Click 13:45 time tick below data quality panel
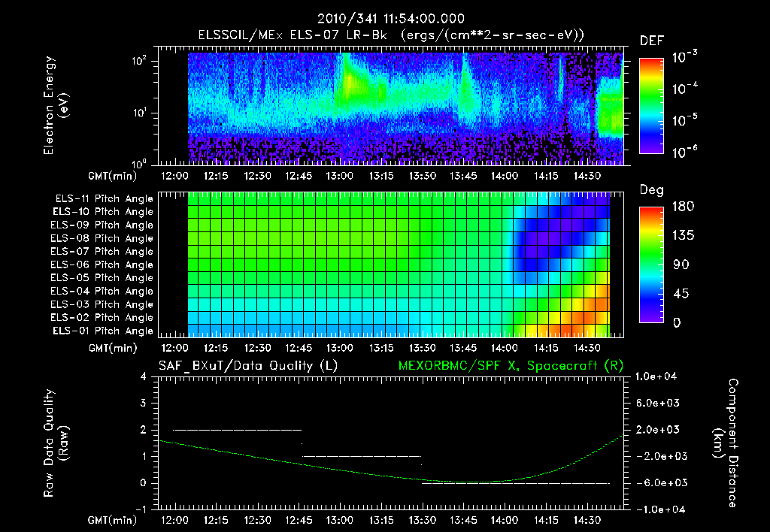This screenshot has height=532, width=770. coord(463,520)
